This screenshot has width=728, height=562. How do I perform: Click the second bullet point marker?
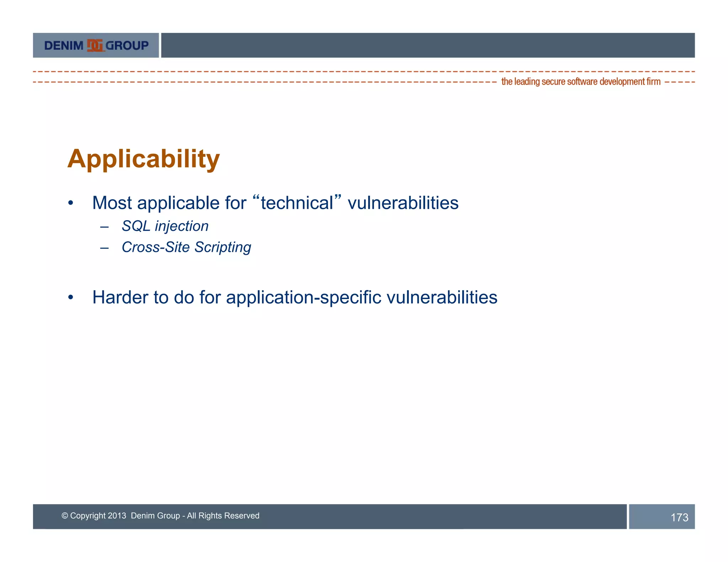click(x=71, y=297)
